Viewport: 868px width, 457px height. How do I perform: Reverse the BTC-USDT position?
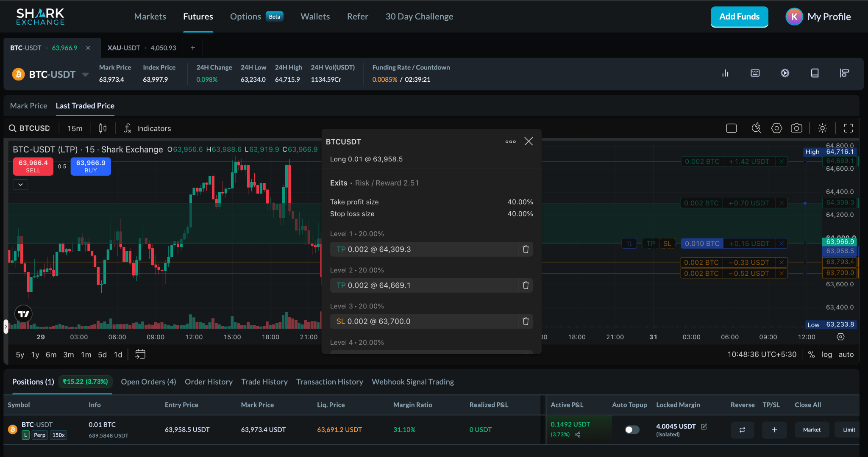click(x=742, y=429)
